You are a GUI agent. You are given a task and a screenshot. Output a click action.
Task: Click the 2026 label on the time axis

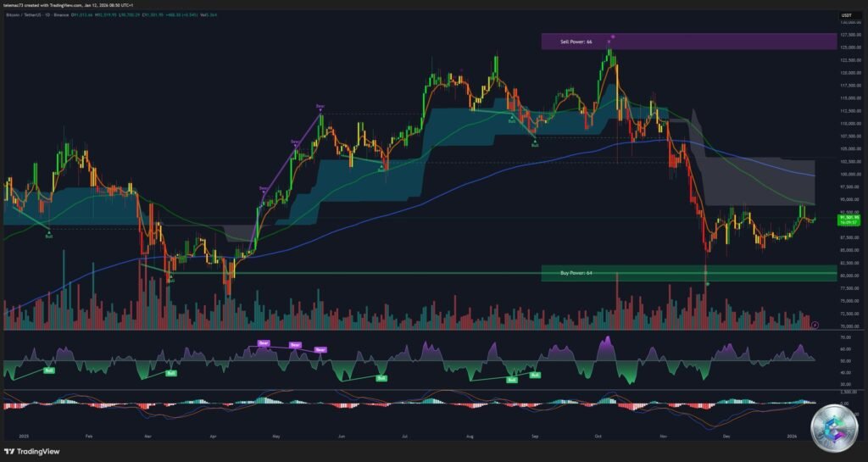[x=791, y=437]
